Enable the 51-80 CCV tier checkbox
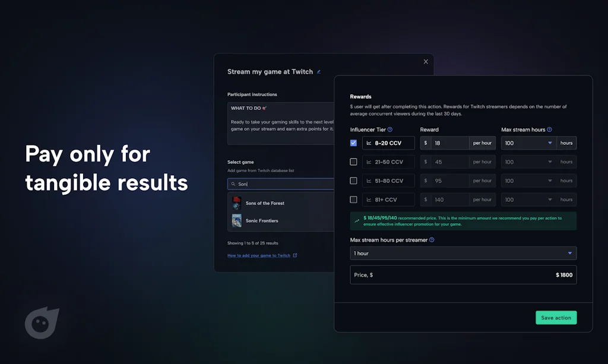Screen dimensions: 608x364 pyautogui.click(x=353, y=181)
